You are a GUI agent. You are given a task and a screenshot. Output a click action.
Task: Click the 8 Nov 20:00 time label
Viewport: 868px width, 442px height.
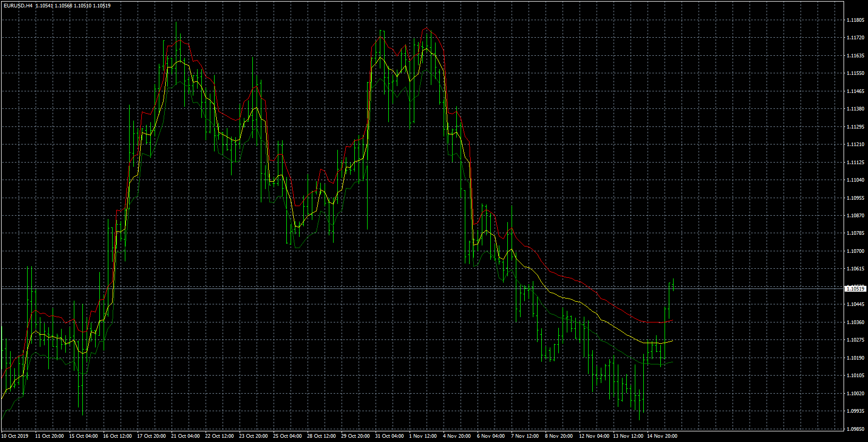[559, 436]
